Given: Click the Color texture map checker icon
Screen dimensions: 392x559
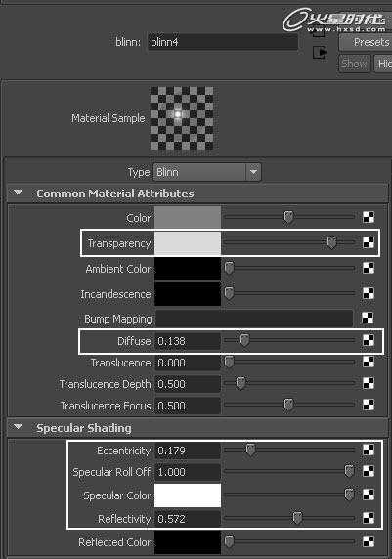Looking at the screenshot, I should [x=369, y=217].
